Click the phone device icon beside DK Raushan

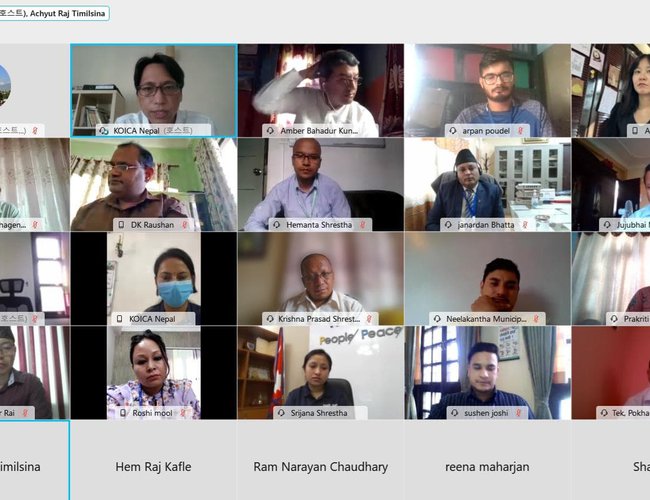pos(121,225)
